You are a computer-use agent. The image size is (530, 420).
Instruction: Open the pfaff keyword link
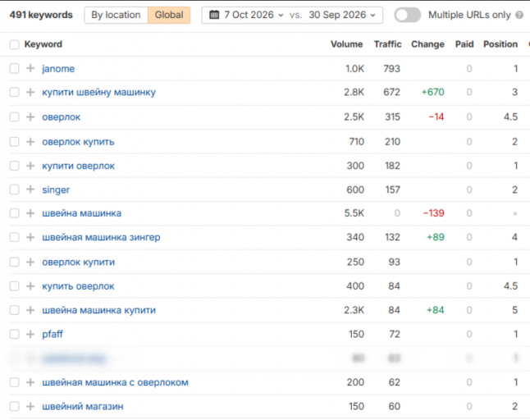tap(53, 335)
